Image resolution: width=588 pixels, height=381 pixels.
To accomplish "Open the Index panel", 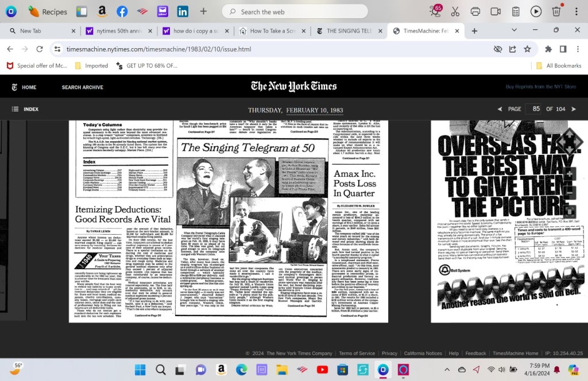I will [25, 109].
